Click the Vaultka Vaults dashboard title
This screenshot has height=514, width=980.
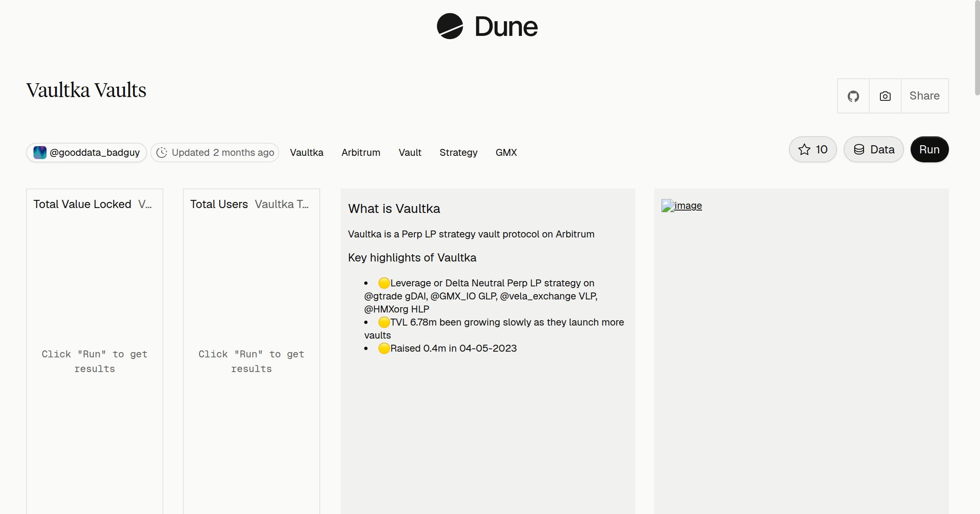(86, 90)
